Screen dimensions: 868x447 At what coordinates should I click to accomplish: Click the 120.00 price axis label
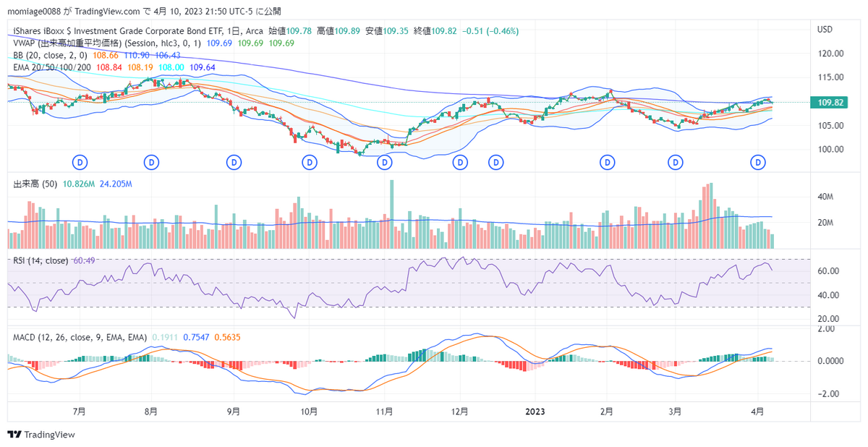click(830, 54)
